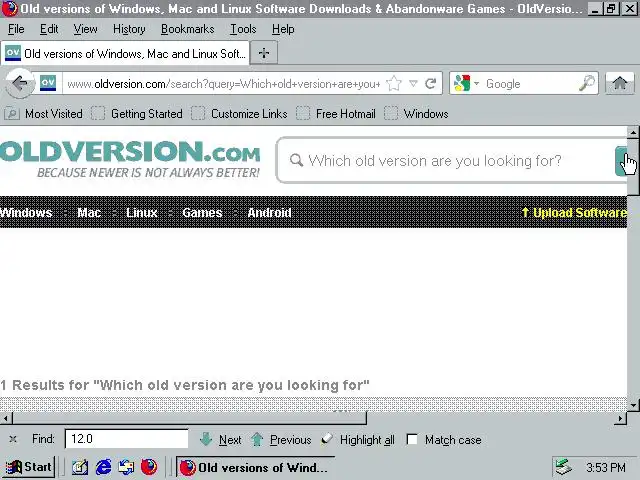Launch Internet Explorer from quick launch
The image size is (640, 480).
click(x=103, y=467)
